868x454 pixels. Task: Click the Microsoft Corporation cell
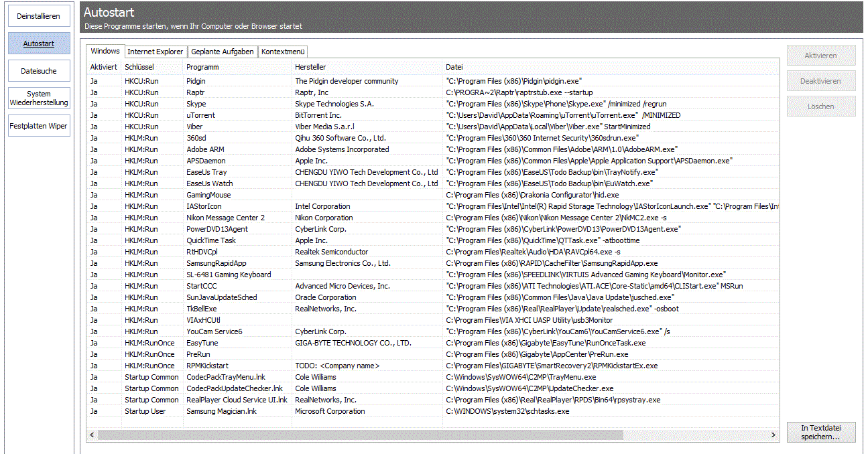coord(330,411)
